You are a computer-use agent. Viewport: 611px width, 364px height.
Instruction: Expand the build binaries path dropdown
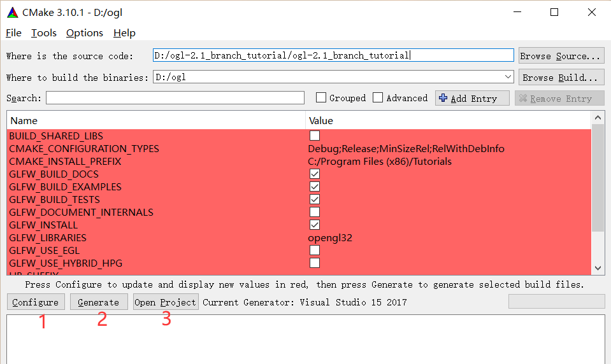[508, 77]
